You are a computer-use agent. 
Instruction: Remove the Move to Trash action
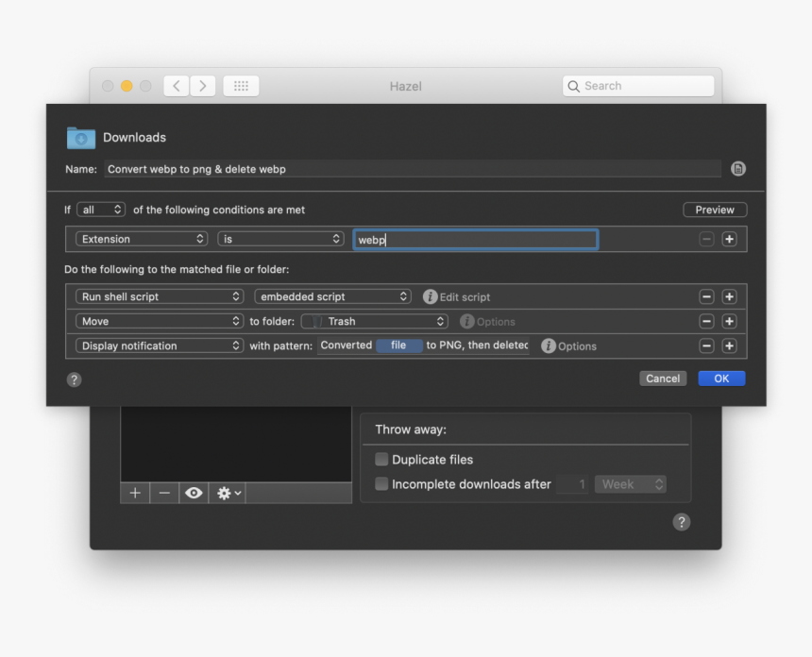[x=706, y=322]
